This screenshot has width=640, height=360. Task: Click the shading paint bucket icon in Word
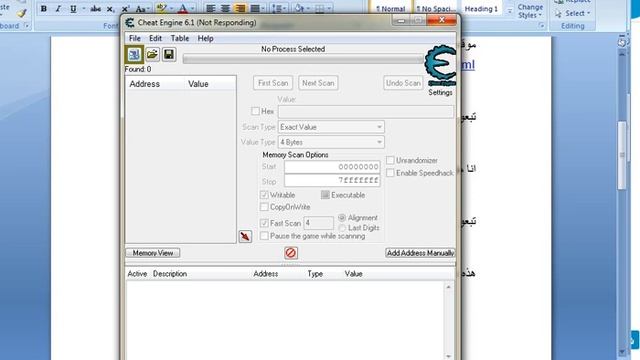[299, 8]
